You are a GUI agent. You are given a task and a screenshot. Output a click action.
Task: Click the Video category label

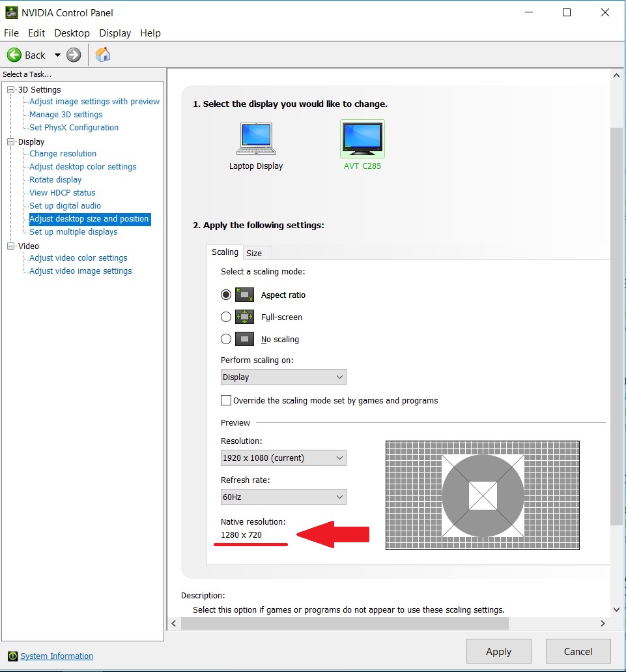pyautogui.click(x=29, y=246)
